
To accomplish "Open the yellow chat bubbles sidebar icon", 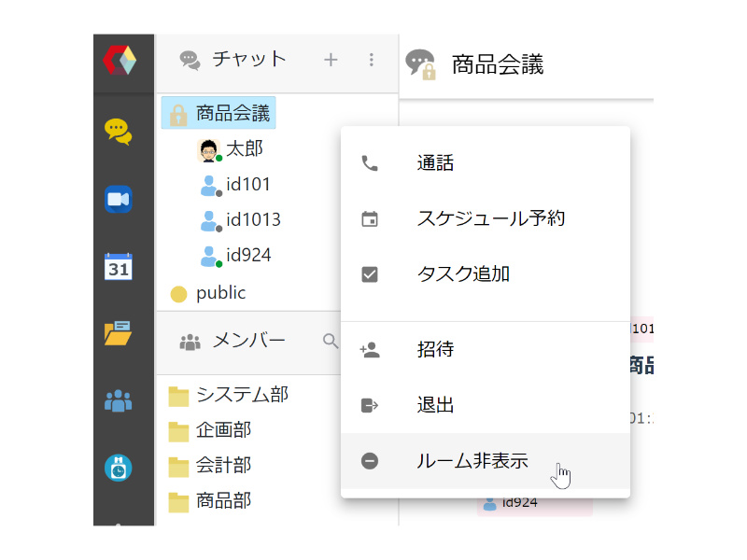I will 119,132.
